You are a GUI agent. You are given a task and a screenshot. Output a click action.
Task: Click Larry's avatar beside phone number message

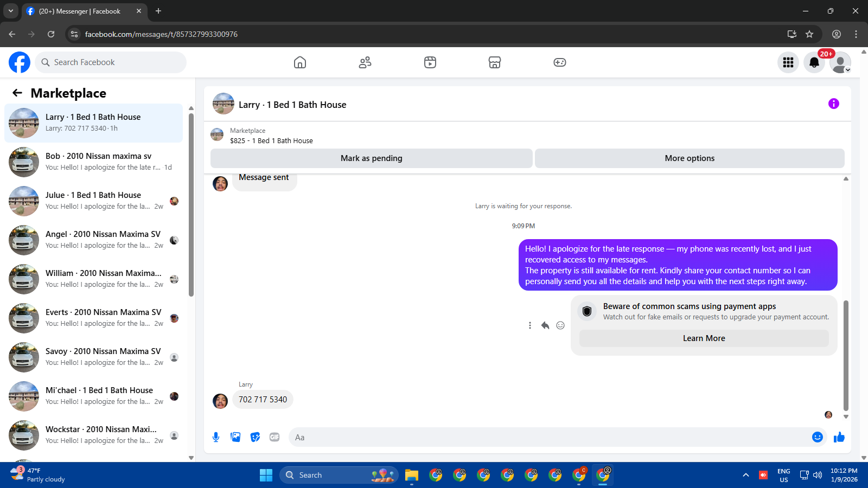tap(220, 401)
